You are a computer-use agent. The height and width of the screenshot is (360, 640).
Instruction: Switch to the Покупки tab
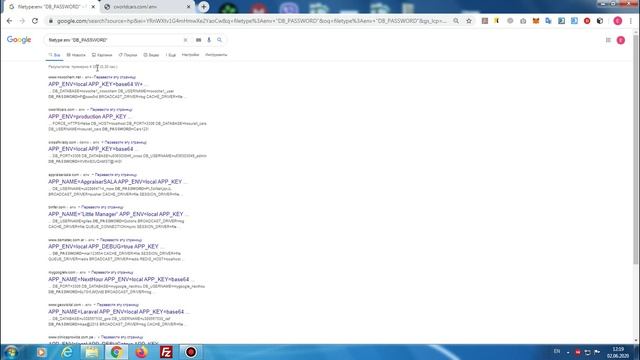(128, 55)
